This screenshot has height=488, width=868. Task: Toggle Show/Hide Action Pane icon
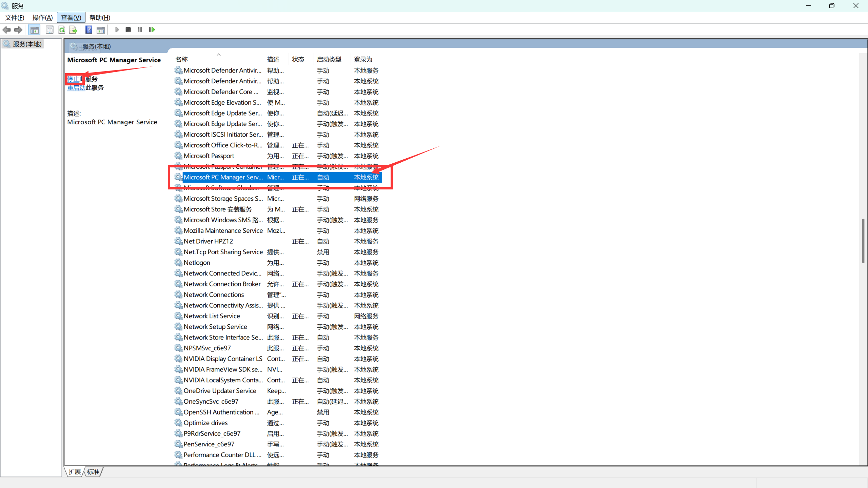coord(101,30)
